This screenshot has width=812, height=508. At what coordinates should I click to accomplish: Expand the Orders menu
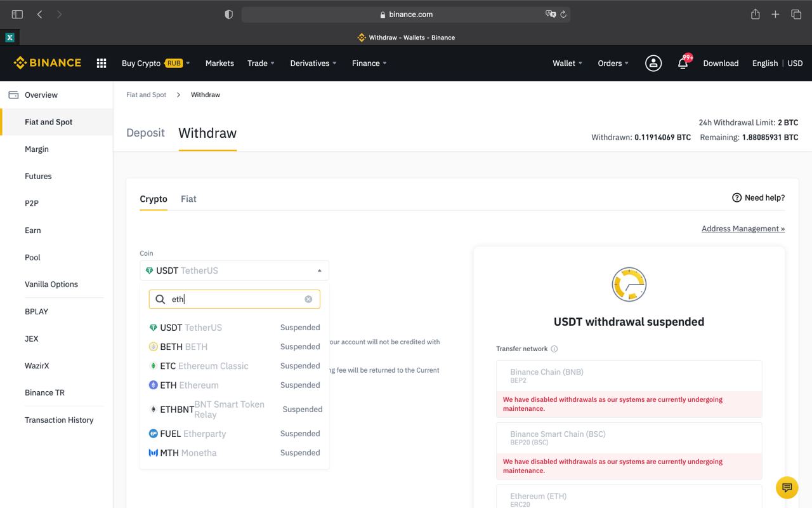tap(613, 63)
